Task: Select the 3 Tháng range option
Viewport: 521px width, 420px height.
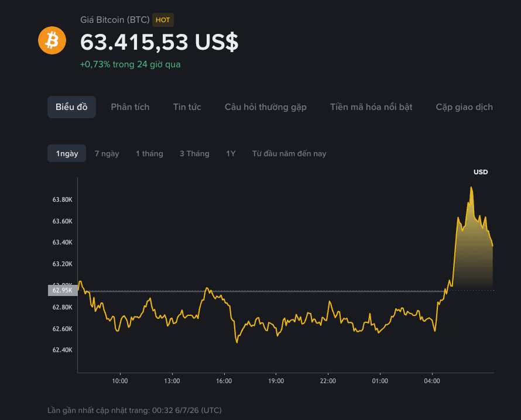Action: (194, 153)
